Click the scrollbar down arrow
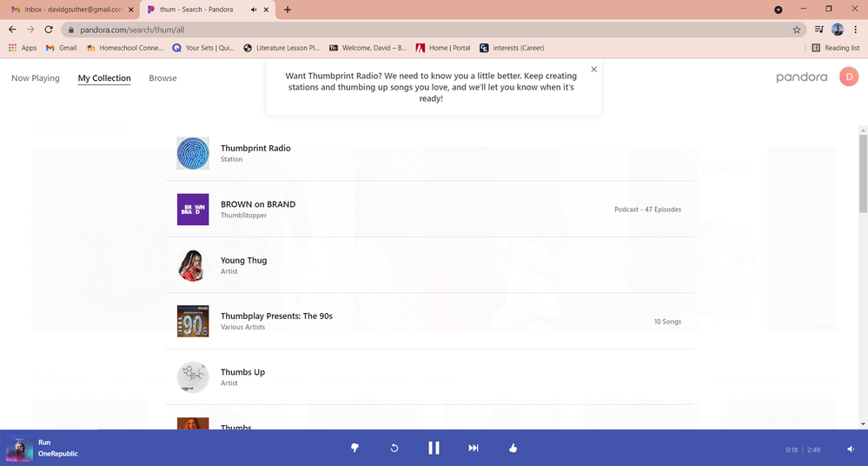868x466 pixels. pos(863,424)
